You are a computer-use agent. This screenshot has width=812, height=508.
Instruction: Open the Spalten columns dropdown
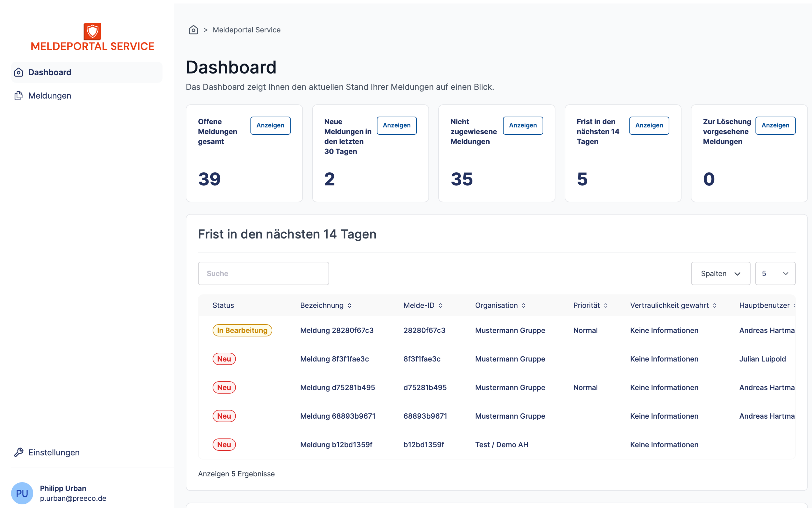720,274
